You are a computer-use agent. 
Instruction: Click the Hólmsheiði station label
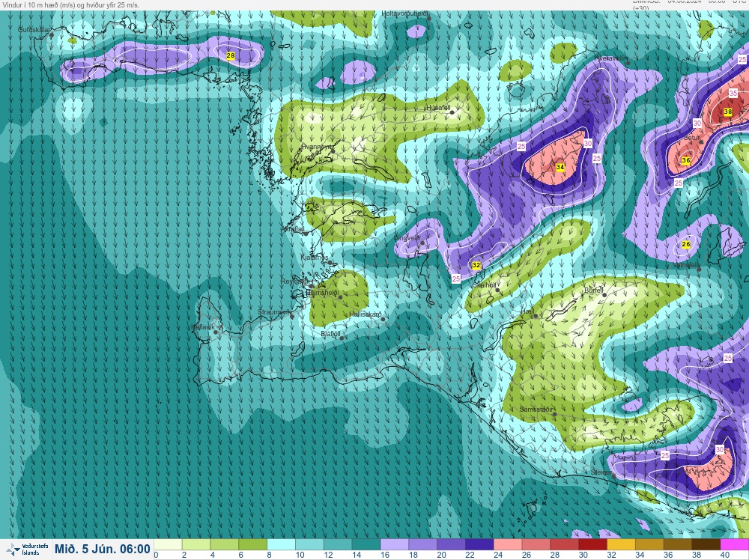coord(322,292)
